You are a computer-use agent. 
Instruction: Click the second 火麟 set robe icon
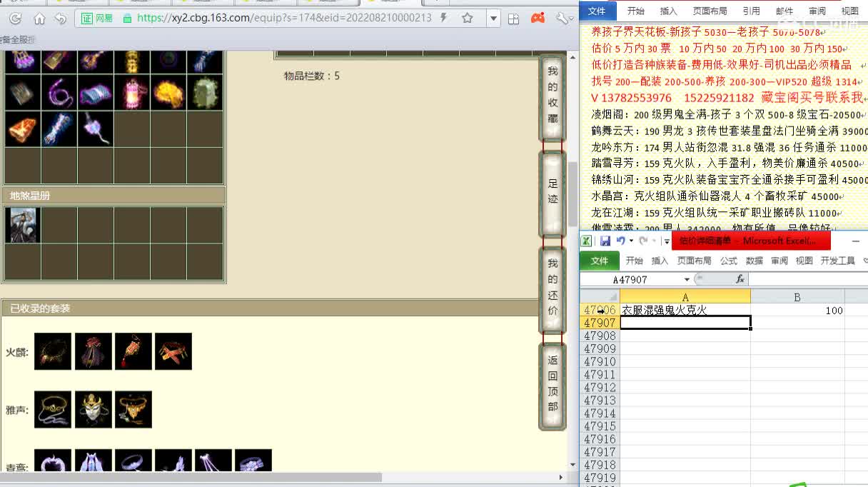(x=93, y=351)
